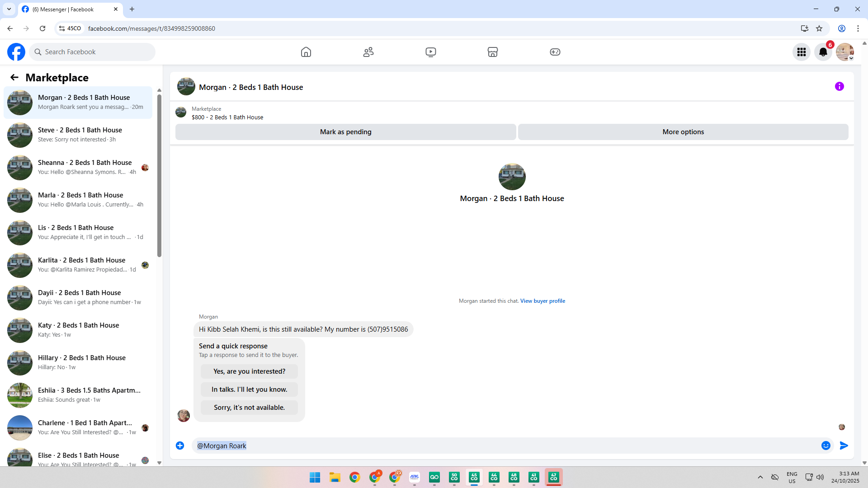The width and height of the screenshot is (868, 488).
Task: Open the Facebook menu grid icon
Action: [x=802, y=52]
